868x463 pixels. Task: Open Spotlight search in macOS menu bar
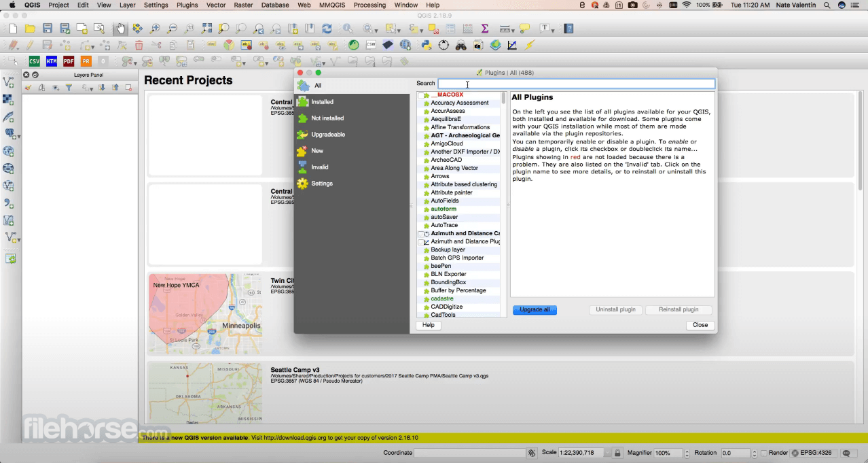pos(827,5)
